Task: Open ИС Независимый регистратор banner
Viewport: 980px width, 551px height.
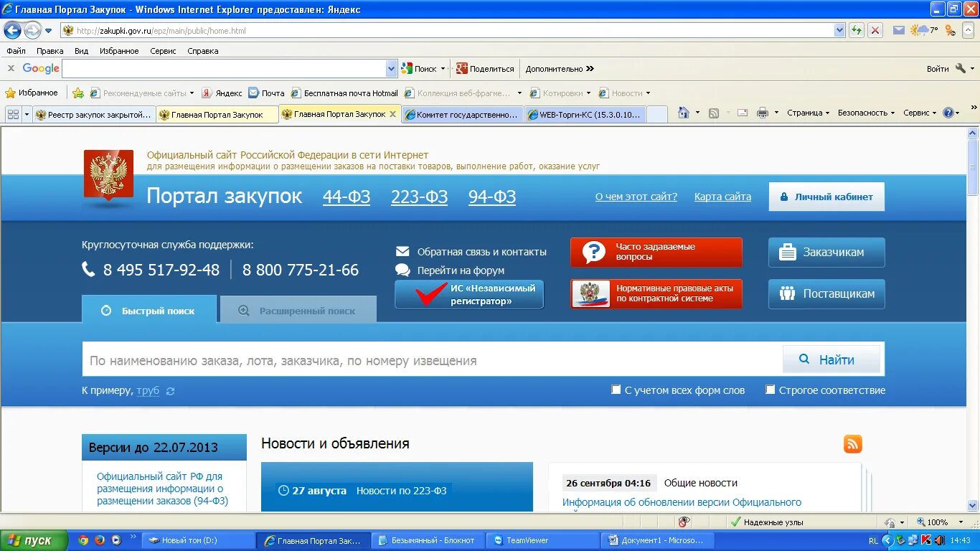Action: (469, 294)
